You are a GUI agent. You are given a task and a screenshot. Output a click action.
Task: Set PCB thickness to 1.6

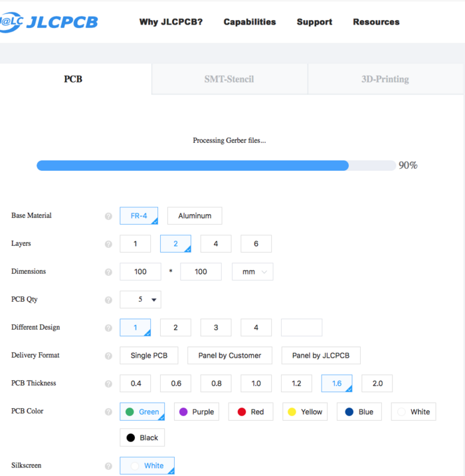pyautogui.click(x=337, y=383)
